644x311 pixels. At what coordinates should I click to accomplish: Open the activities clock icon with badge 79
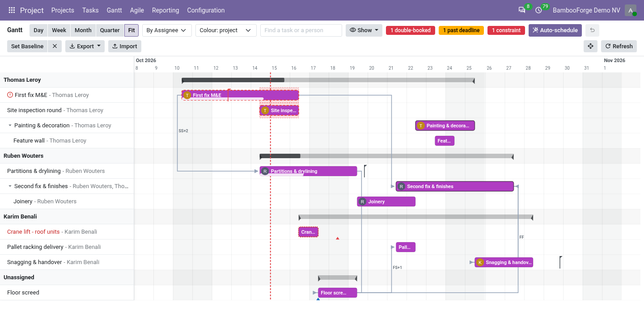(538, 10)
